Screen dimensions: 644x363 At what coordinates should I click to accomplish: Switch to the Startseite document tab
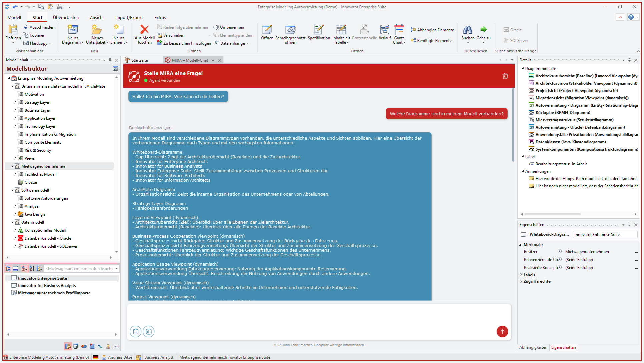point(139,60)
